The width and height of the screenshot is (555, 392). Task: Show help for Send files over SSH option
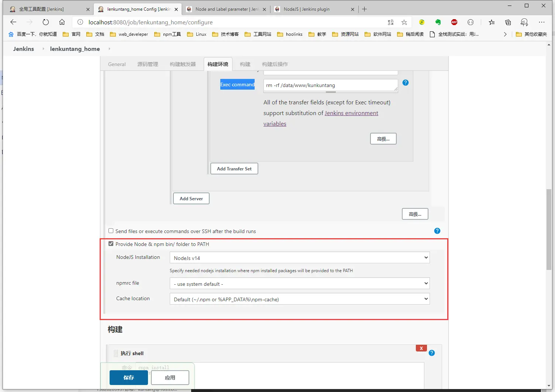click(x=437, y=231)
